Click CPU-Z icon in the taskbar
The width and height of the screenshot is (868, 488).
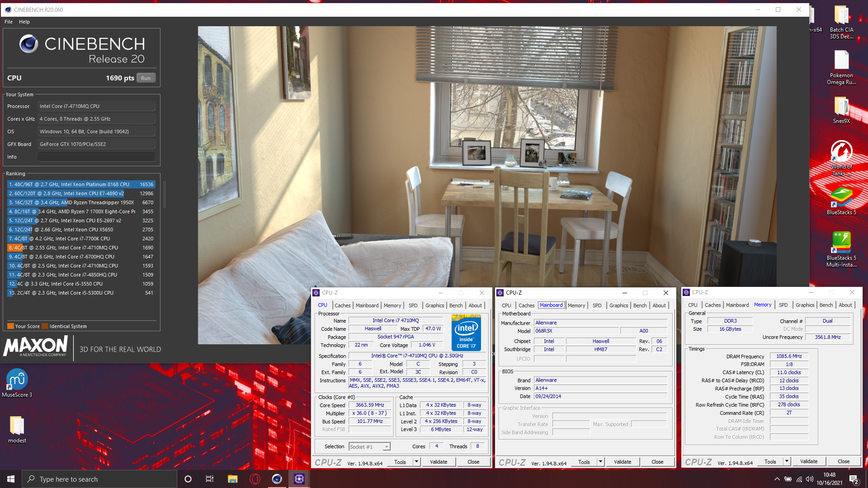click(299, 479)
